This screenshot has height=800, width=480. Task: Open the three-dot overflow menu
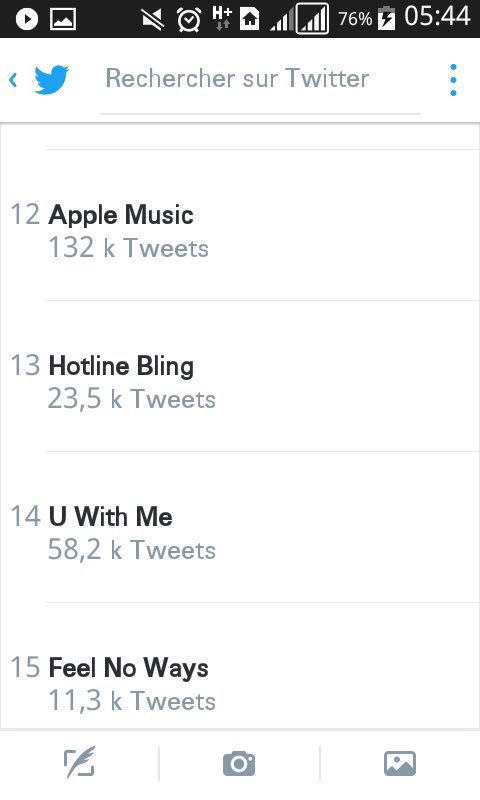453,80
